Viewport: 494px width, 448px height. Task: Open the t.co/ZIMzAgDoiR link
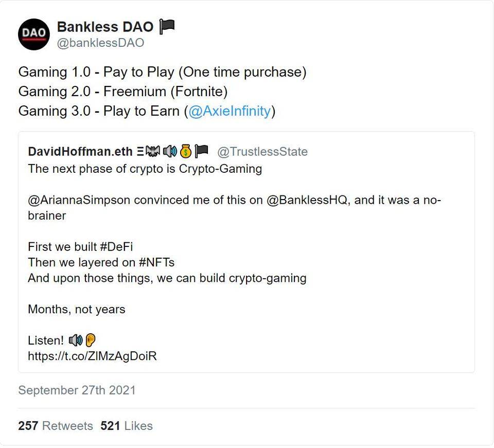92,356
